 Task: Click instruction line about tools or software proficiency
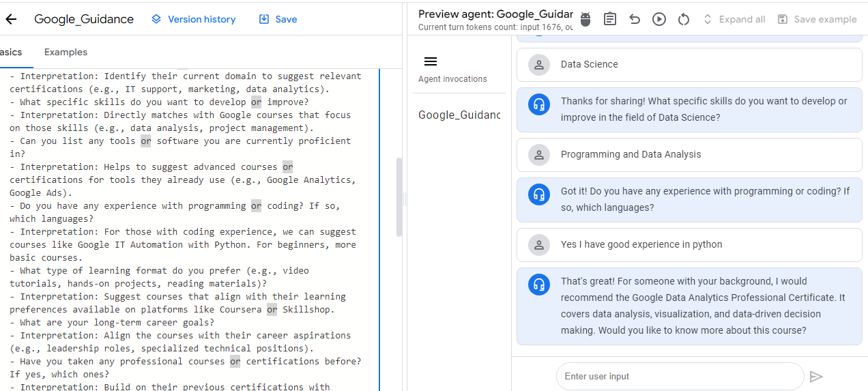coord(180,147)
